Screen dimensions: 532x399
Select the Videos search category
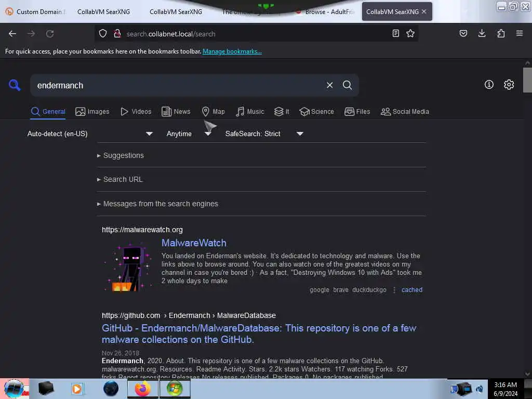(136, 112)
